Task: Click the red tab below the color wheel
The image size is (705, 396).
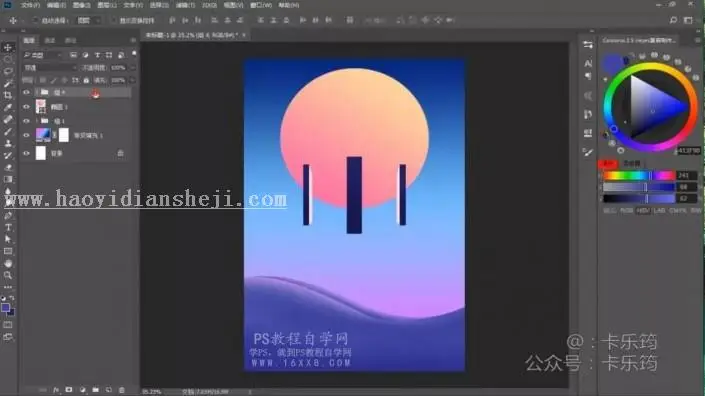Action: pyautogui.click(x=607, y=163)
